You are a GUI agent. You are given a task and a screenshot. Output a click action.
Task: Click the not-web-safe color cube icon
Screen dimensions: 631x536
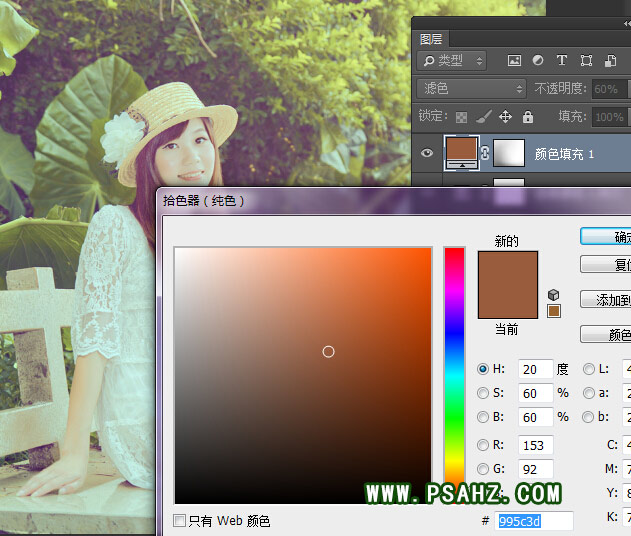[554, 295]
